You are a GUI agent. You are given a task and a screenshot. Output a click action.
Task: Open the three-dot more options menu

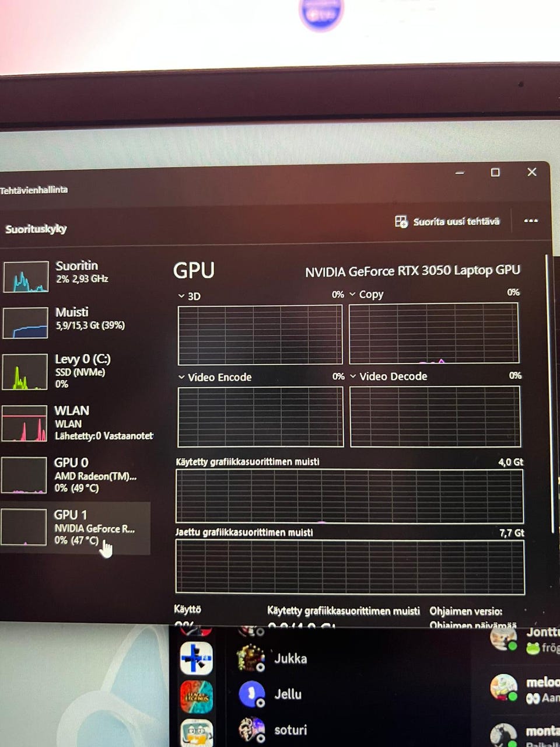[531, 221]
